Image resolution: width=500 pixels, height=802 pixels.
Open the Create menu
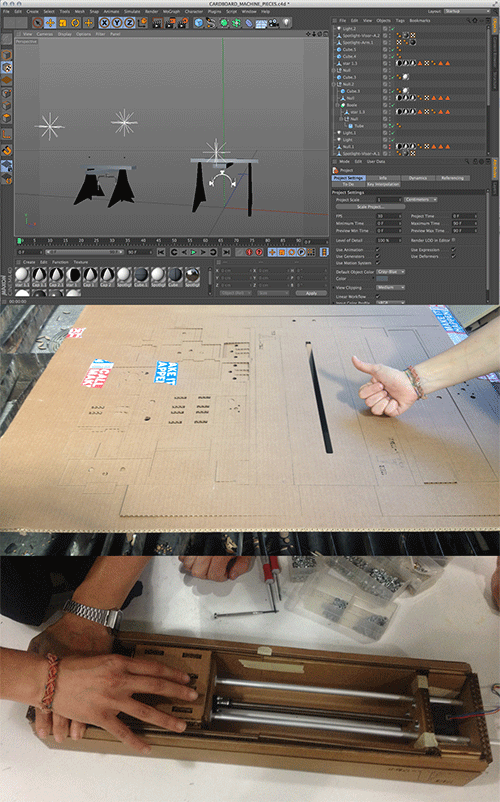[x=32, y=11]
